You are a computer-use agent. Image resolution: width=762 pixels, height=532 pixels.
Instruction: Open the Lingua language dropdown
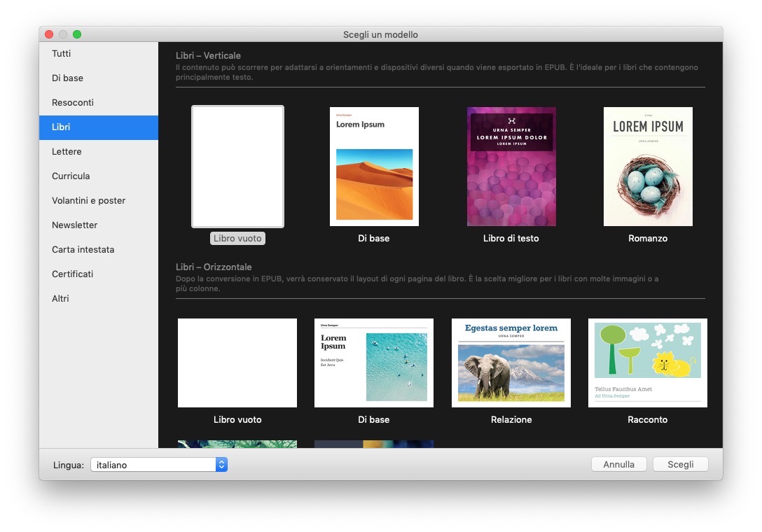[x=159, y=465]
